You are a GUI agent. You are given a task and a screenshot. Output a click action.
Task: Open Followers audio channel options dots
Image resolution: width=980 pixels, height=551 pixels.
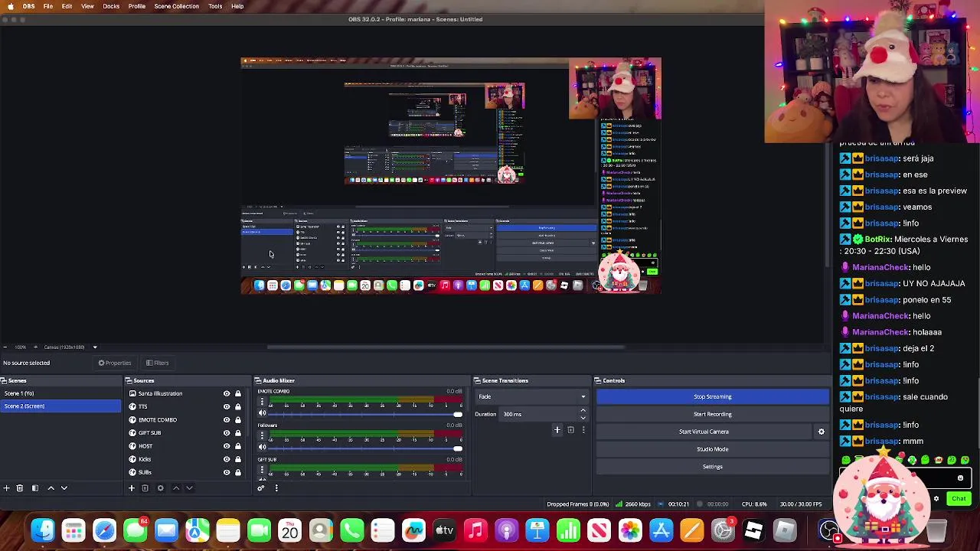click(262, 435)
